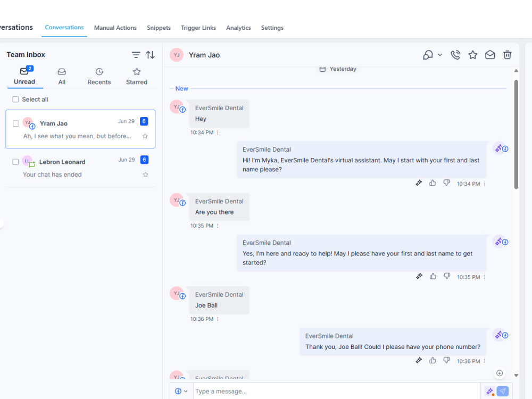Tick the Lebron Leonard conversation checkbox
The width and height of the screenshot is (532, 399).
click(x=15, y=162)
